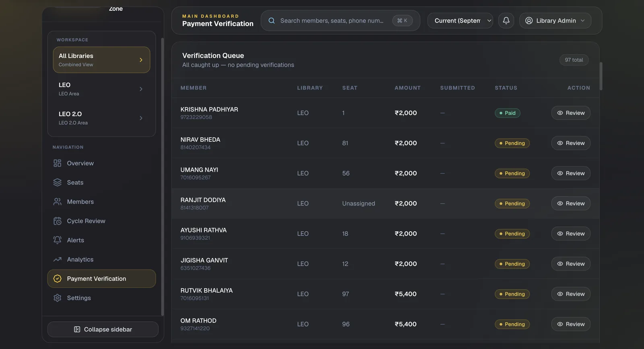Click the eye icon in UMANG NAYI row

pos(560,173)
